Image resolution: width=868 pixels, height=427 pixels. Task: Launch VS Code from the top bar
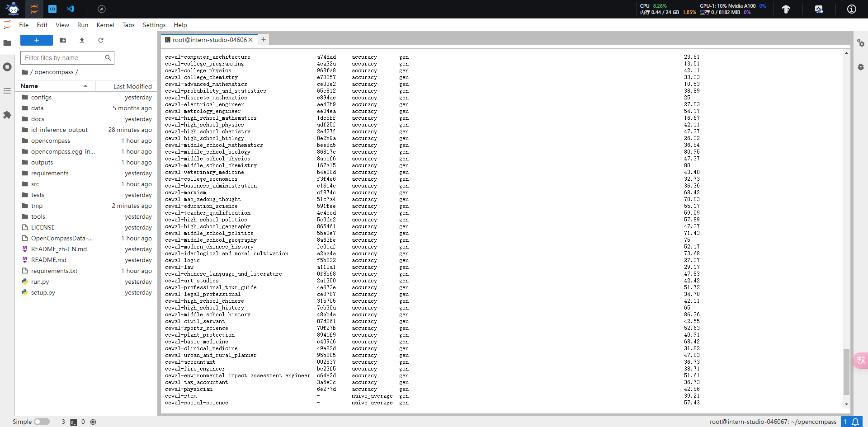[71, 9]
